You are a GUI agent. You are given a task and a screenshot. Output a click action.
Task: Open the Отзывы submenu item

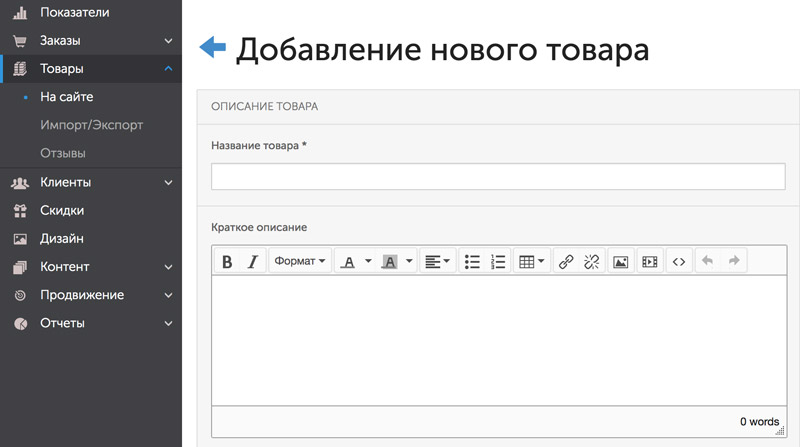tap(63, 153)
